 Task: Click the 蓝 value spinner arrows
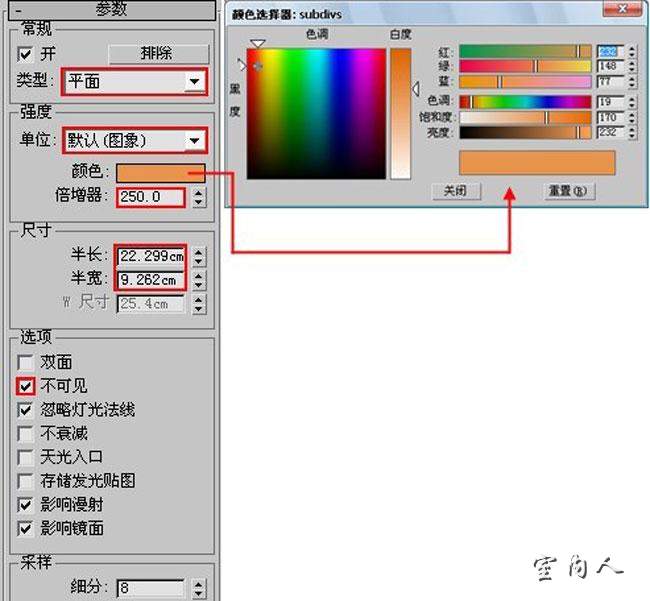pos(632,82)
